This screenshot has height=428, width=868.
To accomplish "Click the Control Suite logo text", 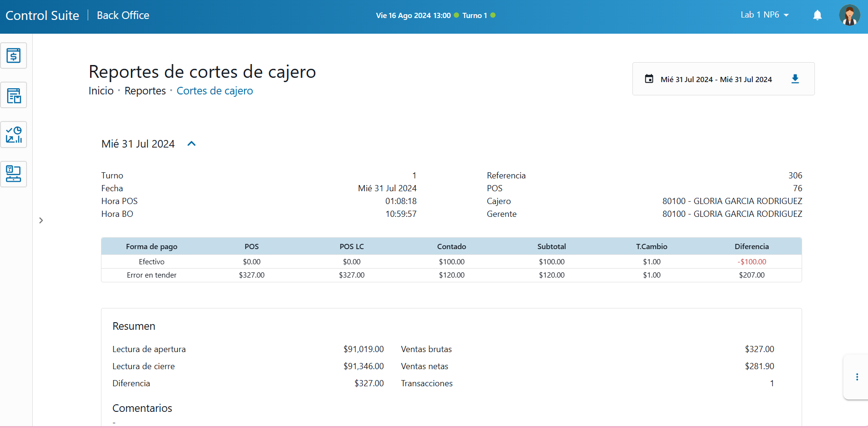I will [x=42, y=15].
